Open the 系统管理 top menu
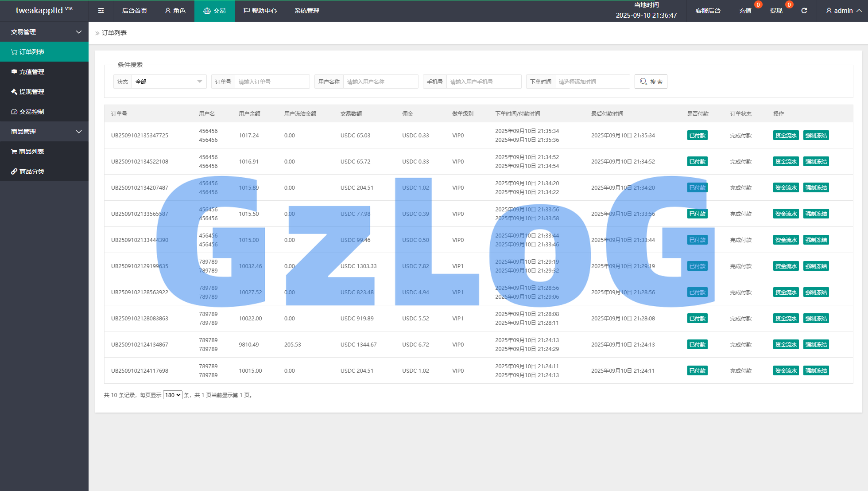 306,11
